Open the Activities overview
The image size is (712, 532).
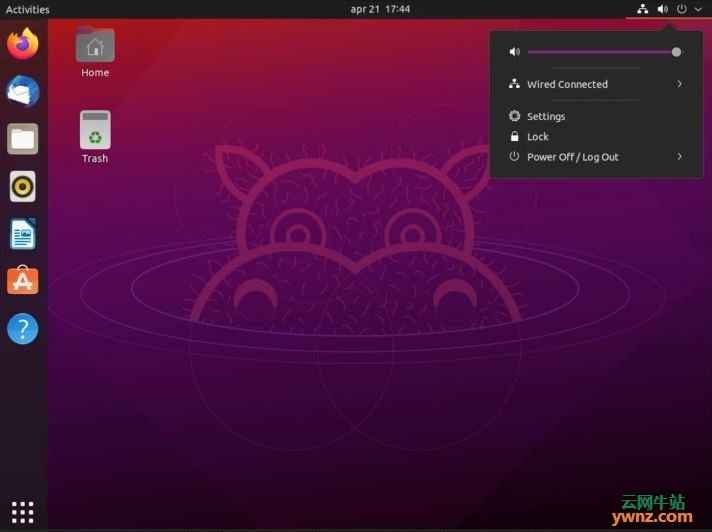coord(27,9)
